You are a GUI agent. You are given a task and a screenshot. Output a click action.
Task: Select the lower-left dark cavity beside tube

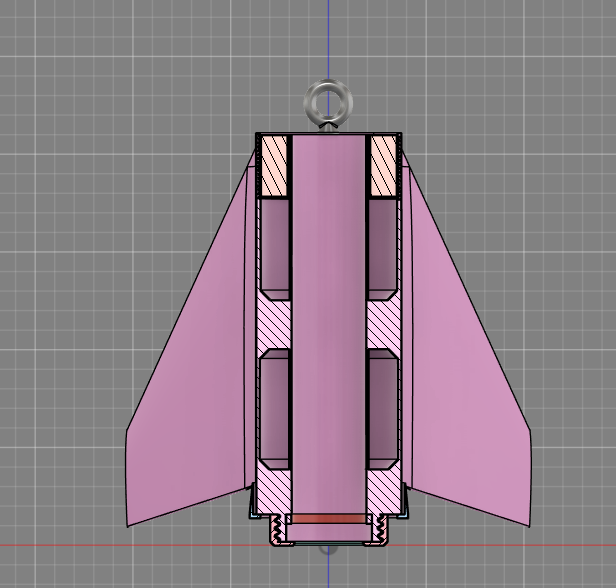point(274,408)
